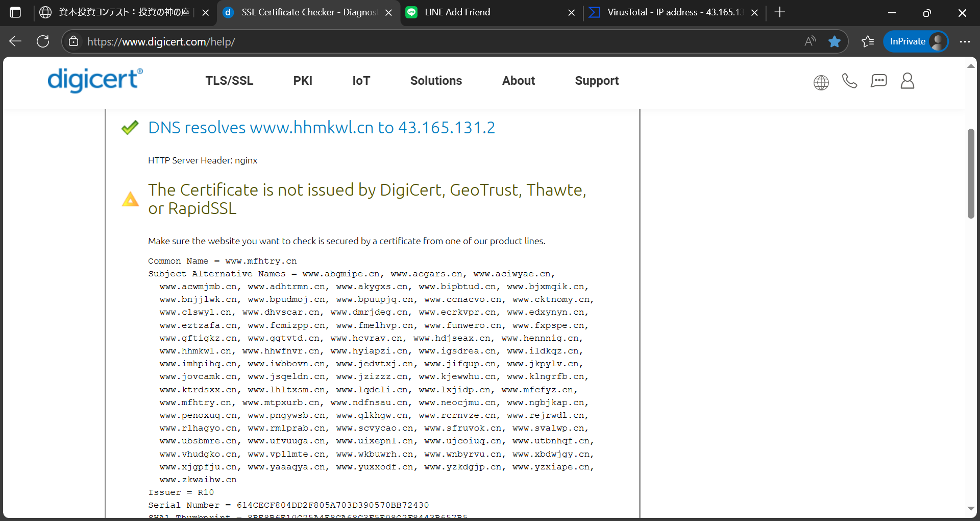Open a new tab with the plus icon
Image resolution: width=980 pixels, height=521 pixels.
[779, 12]
